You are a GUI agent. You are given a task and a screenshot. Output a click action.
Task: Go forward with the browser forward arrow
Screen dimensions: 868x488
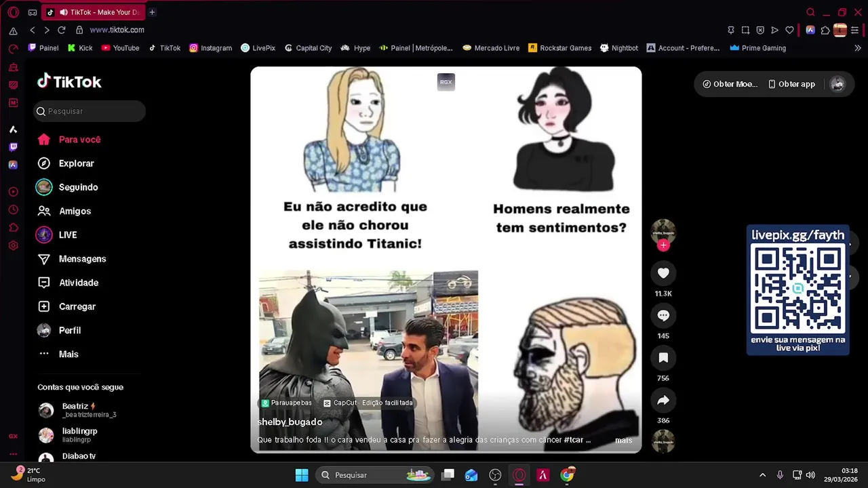click(x=47, y=30)
